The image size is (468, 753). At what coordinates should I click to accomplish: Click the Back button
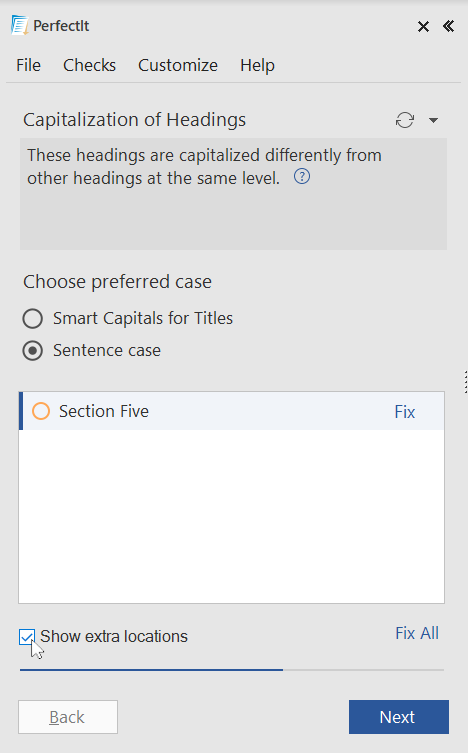click(x=68, y=717)
